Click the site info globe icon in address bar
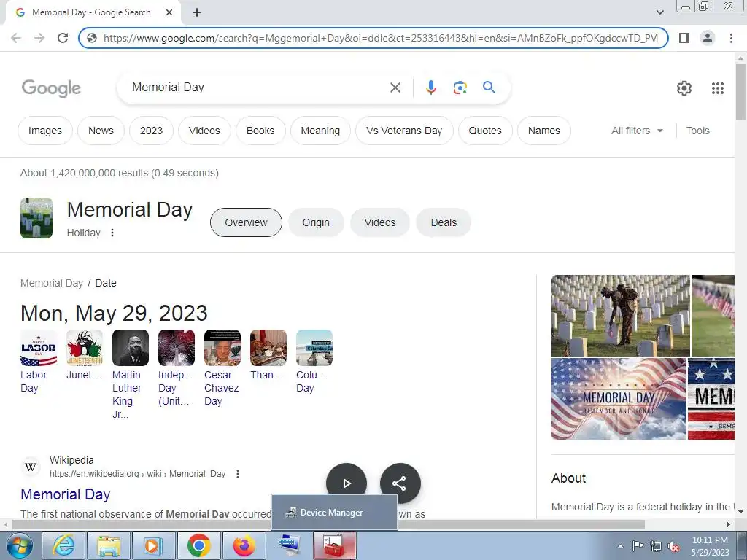Screen dimensions: 747x560 tap(92, 38)
